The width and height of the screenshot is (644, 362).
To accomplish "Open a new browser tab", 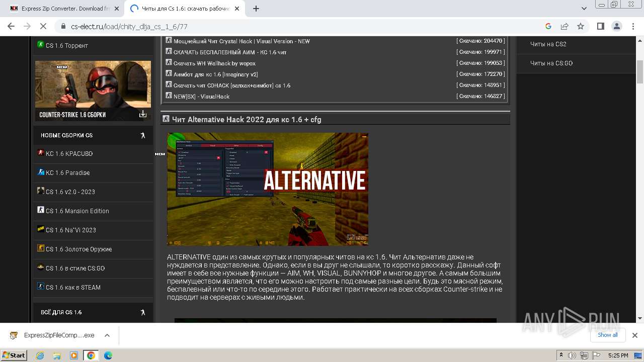I will [256, 9].
